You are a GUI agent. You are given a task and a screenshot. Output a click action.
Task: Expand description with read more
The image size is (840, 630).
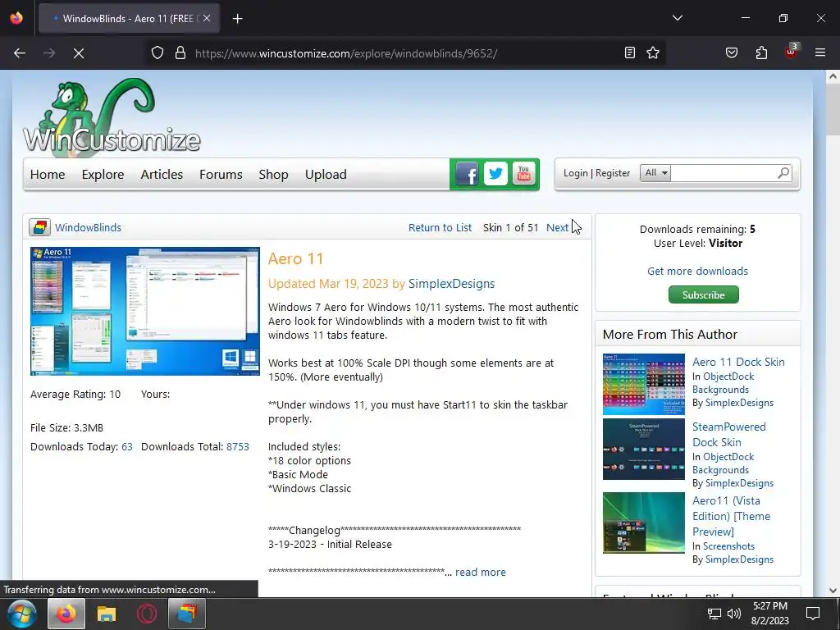coord(481,572)
